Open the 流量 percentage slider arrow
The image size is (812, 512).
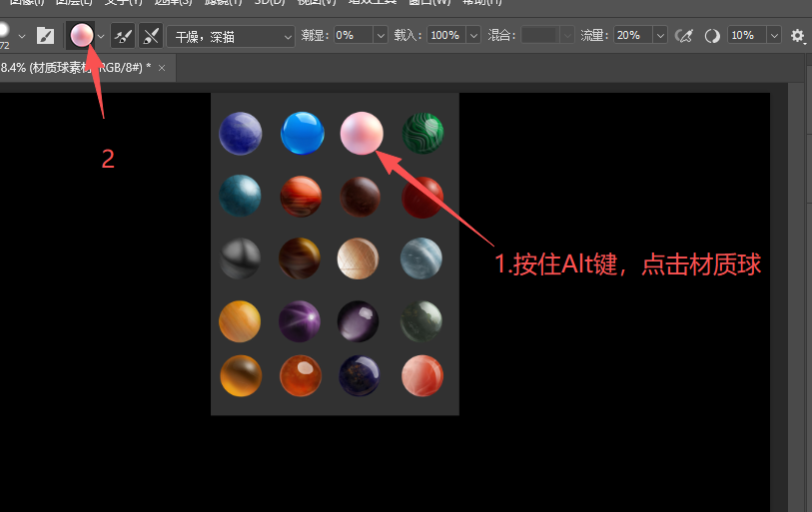660,36
